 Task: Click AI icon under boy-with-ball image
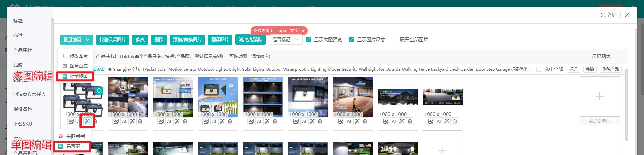pos(349,121)
